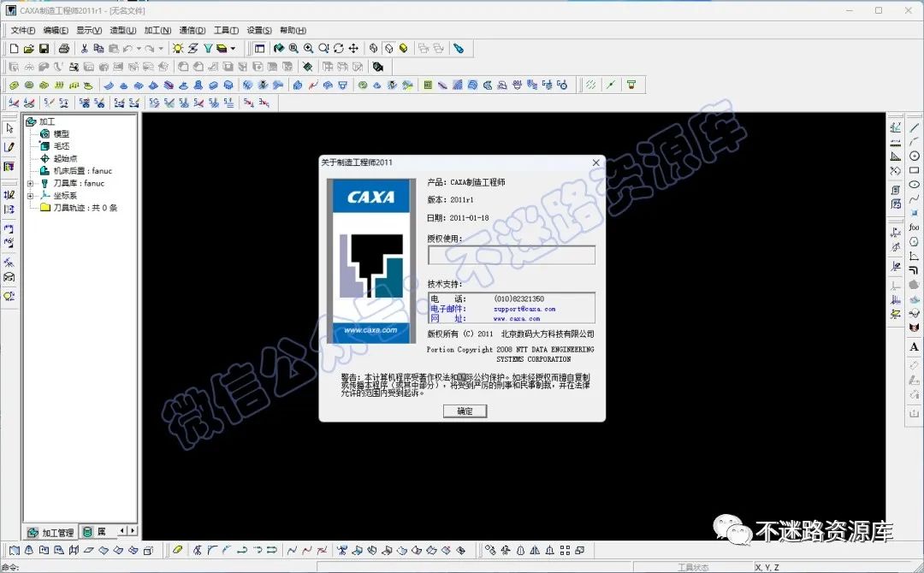Click the Print icon

[x=64, y=48]
